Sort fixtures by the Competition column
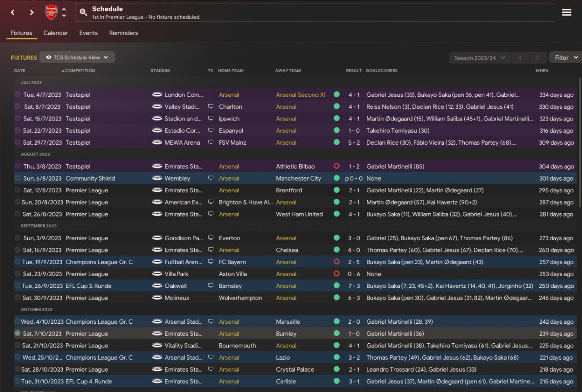This screenshot has width=582, height=392. [x=80, y=70]
